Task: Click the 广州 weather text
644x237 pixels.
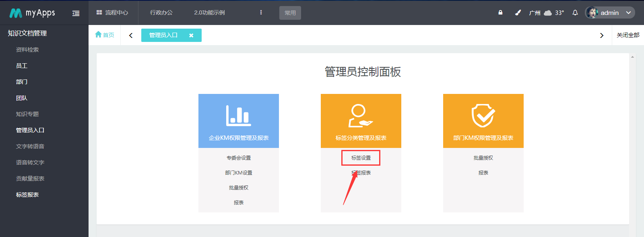Action: click(535, 13)
